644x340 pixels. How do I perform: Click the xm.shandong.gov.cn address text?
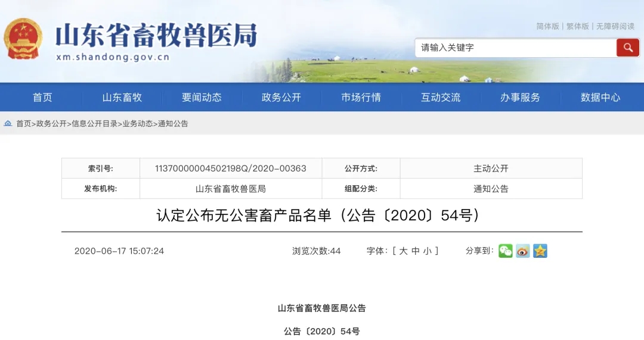(113, 57)
